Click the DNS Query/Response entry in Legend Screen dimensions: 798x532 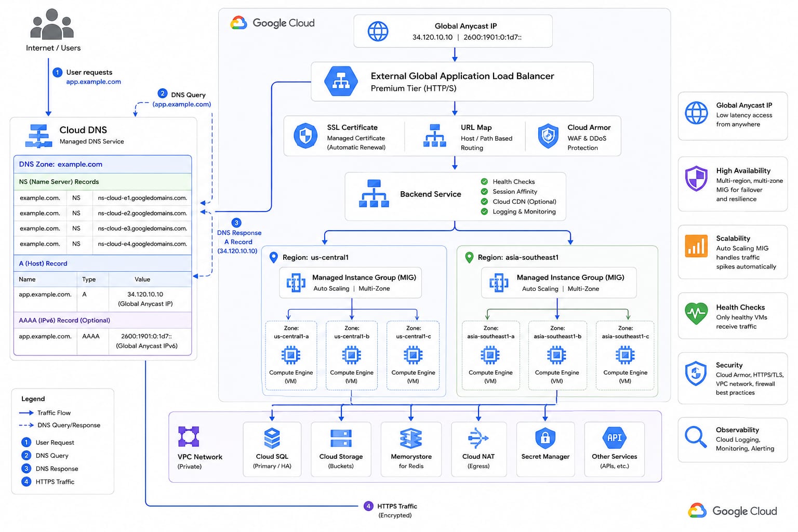60,425
